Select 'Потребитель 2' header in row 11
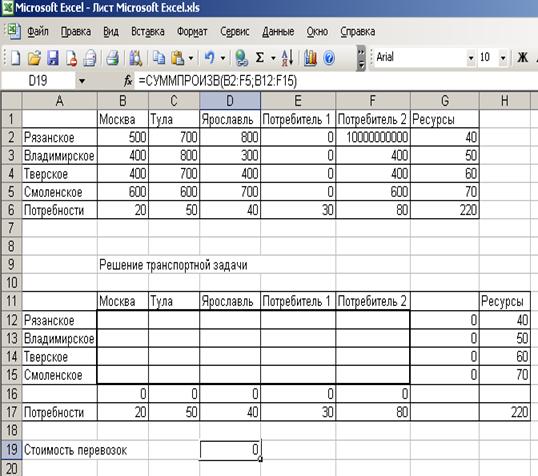The width and height of the screenshot is (538, 476). pyautogui.click(x=373, y=301)
